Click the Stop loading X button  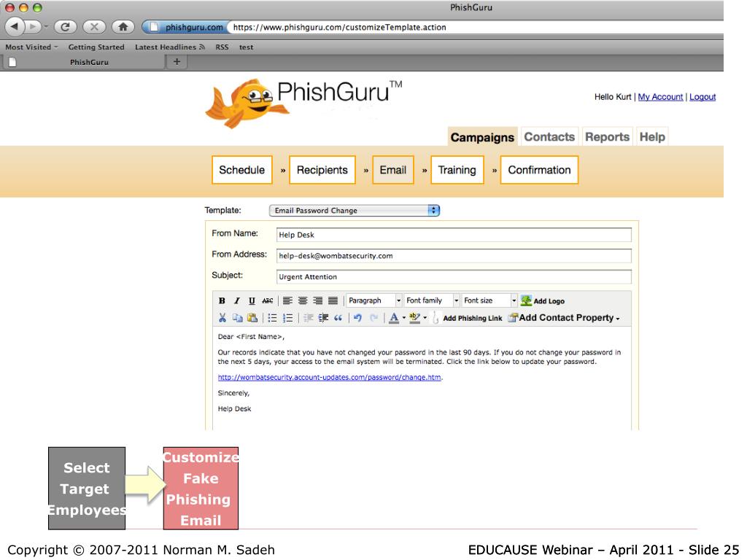pyautogui.click(x=94, y=27)
